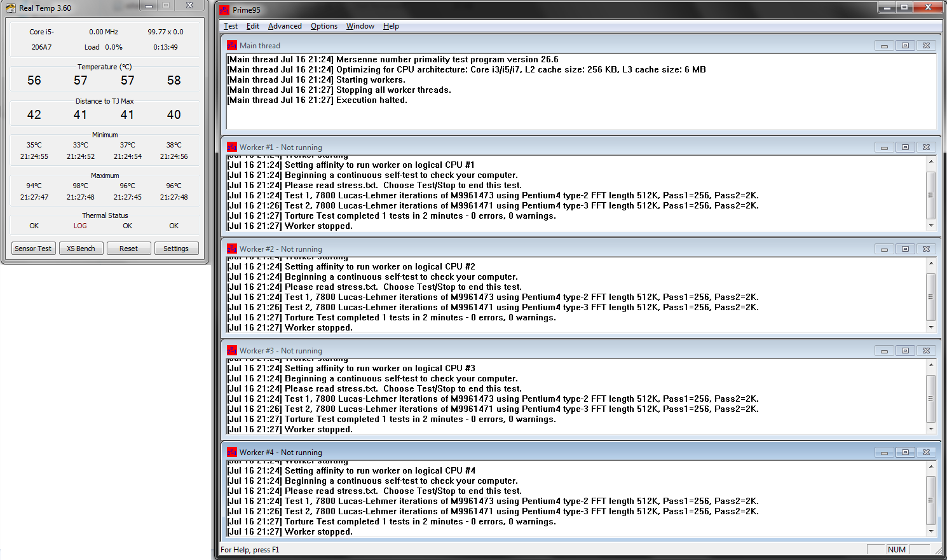Viewport: 947px width, 560px height.
Task: Click 'Worker stopped.' line in Worker #2
Action: click(318, 327)
